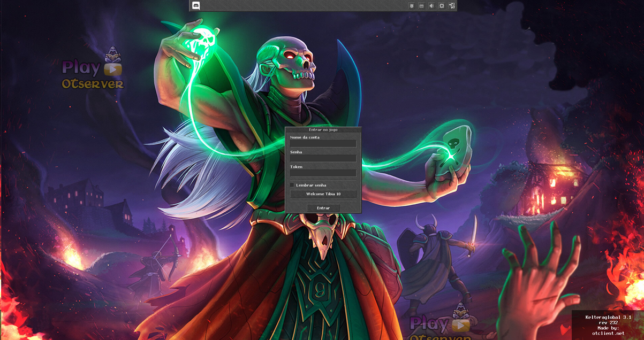Click the Welcome Tibia 10 server button

323,194
